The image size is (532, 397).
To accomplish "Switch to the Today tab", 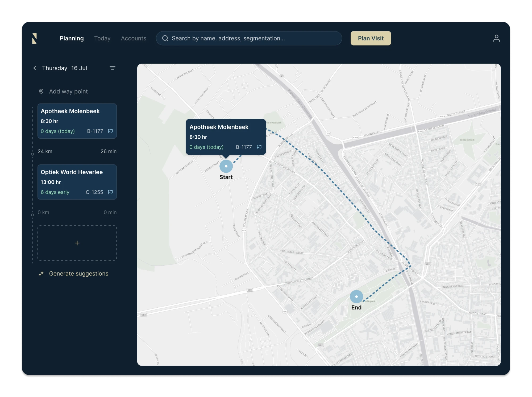I will (102, 38).
